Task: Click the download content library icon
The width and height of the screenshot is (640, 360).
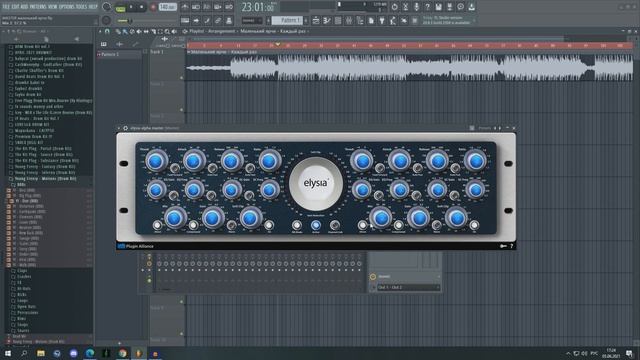Action: (x=471, y=7)
